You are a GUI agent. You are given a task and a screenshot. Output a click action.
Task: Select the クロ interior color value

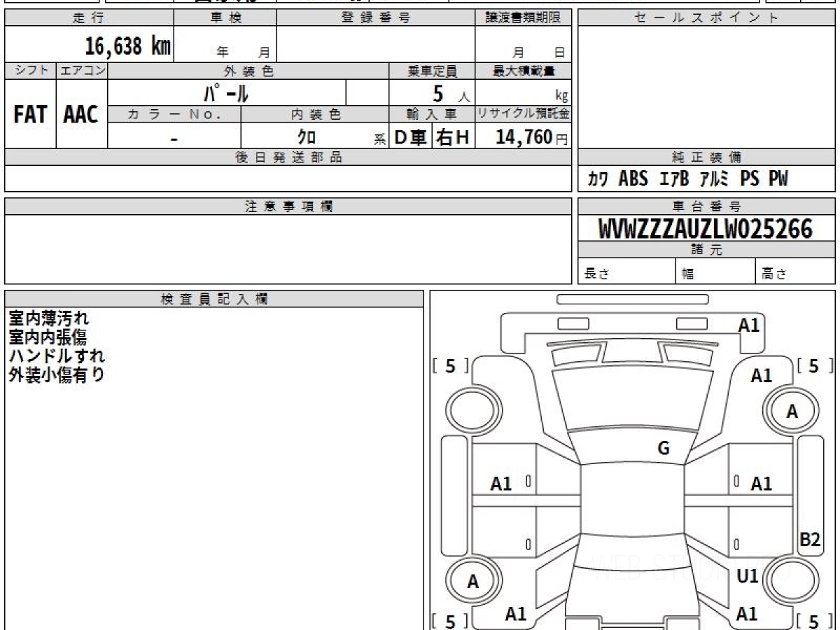point(307,138)
